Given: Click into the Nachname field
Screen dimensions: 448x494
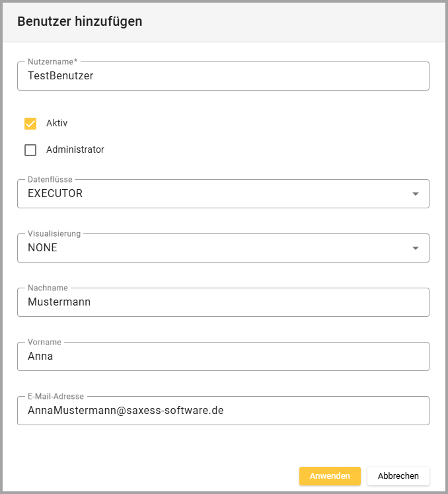Looking at the screenshot, I should 223,302.
